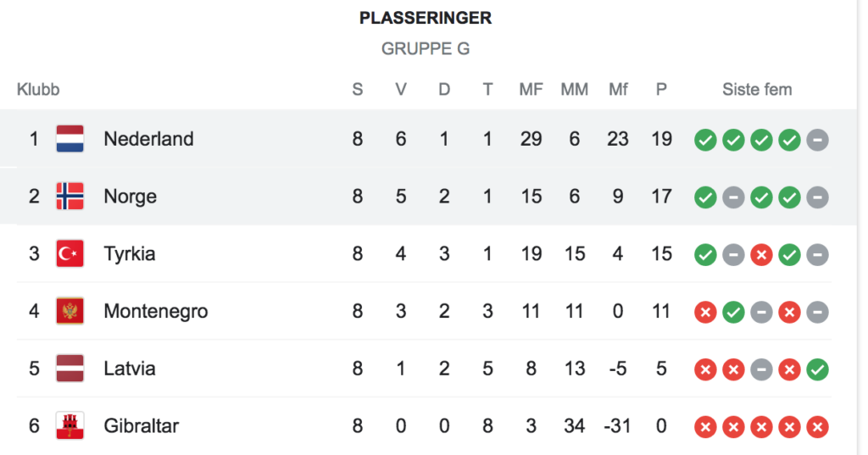Click the Montenegro flag icon
868x455 pixels.
pyautogui.click(x=70, y=311)
